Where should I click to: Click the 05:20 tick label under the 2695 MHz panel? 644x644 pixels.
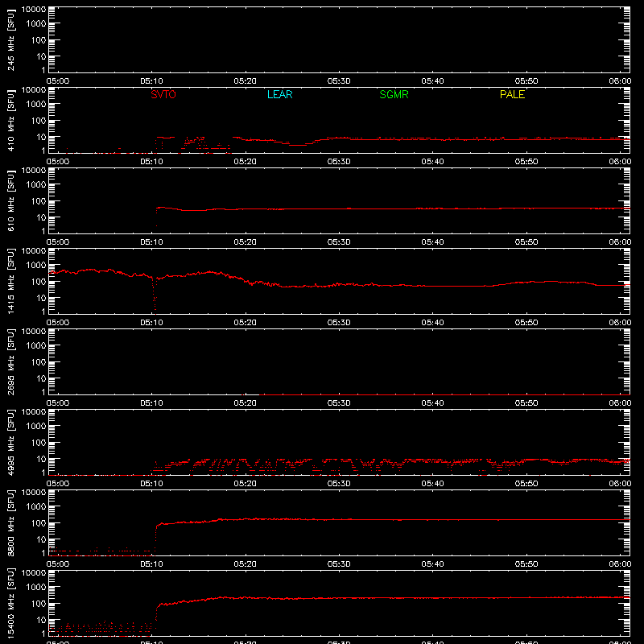pyautogui.click(x=246, y=403)
